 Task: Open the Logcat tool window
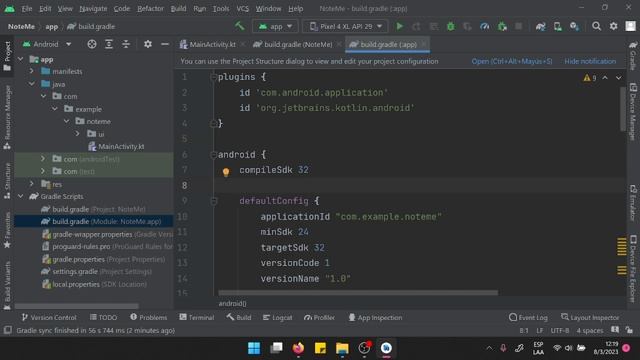point(278,317)
